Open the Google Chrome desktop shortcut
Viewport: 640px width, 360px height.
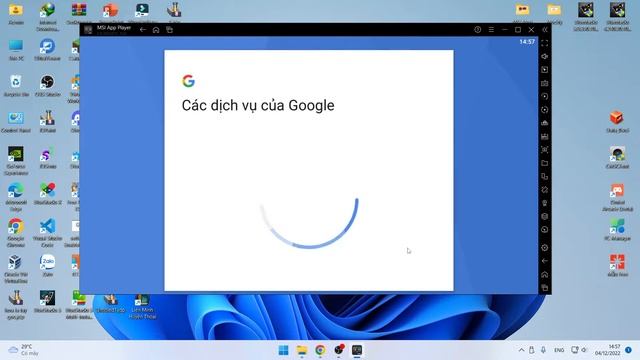coord(16,233)
